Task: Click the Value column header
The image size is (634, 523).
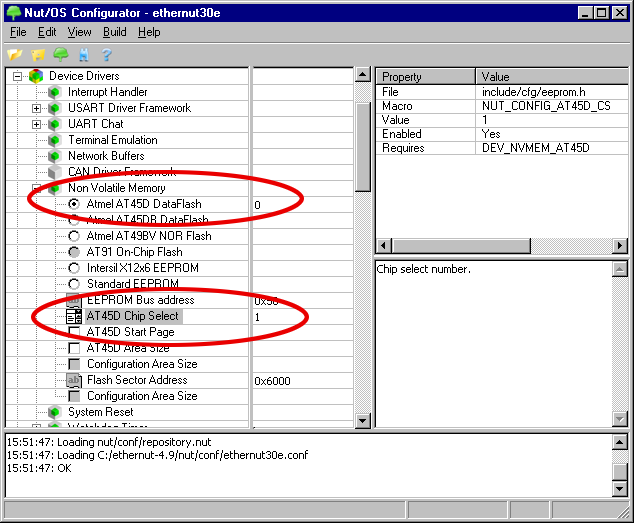Action: pyautogui.click(x=552, y=76)
